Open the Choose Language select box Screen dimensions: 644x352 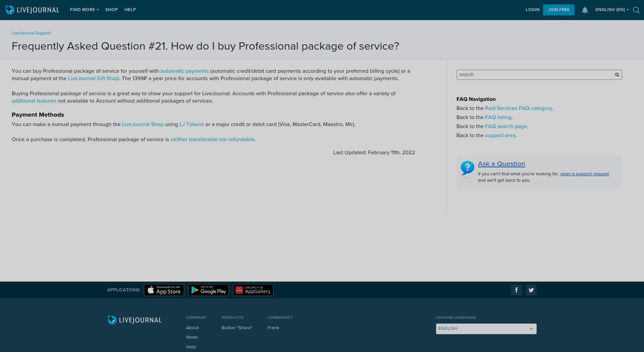coord(486,329)
